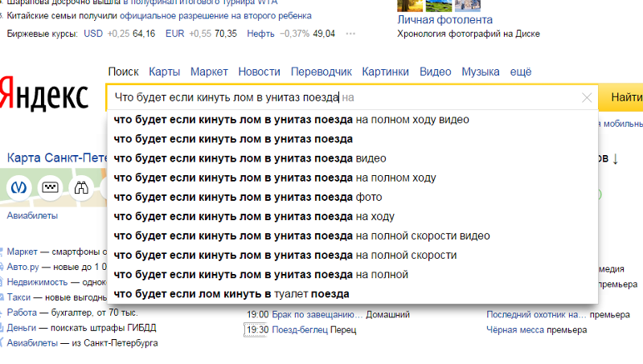Select suggestion ending 'на полной скорости видео'

[x=353, y=236]
